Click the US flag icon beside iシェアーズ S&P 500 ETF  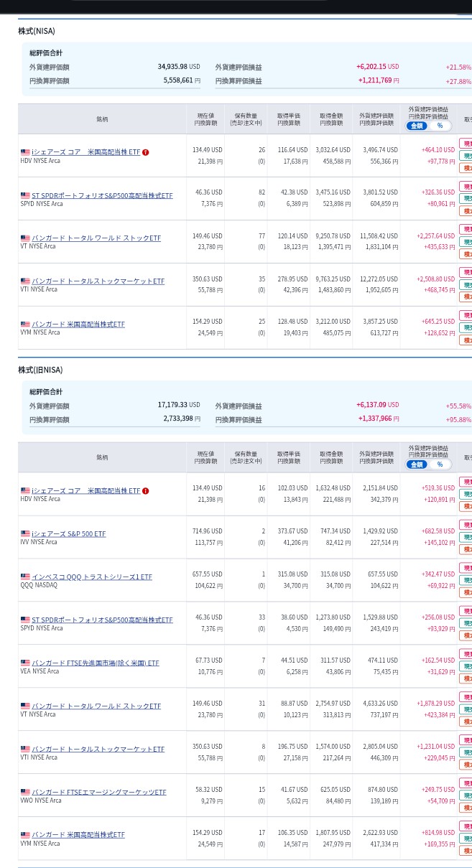tap(25, 534)
